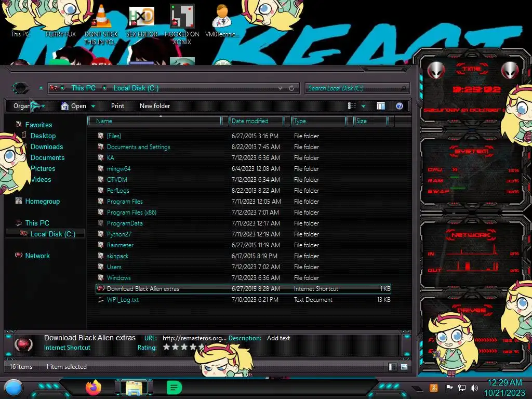Select Network in navigation pane
Screen dimensions: 532x399
pyautogui.click(x=37, y=256)
